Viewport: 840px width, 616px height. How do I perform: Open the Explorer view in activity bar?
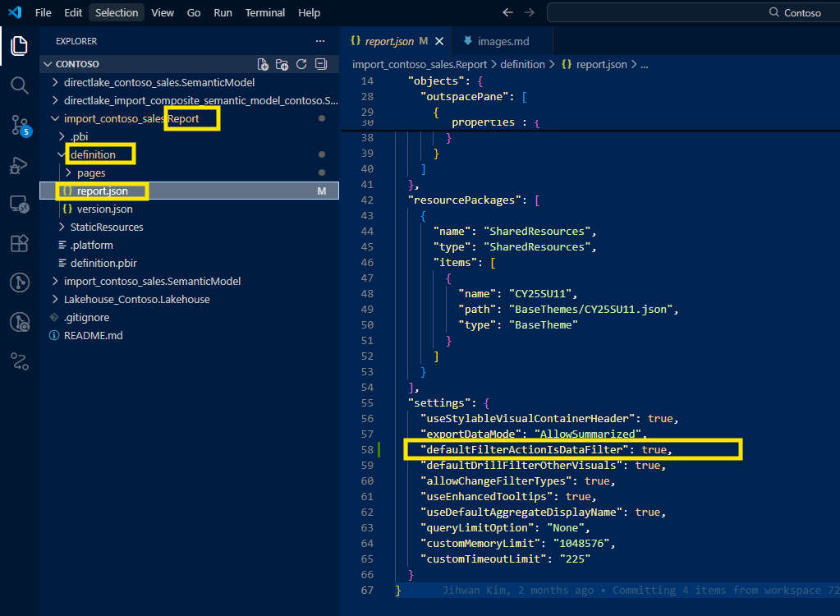[x=19, y=46]
